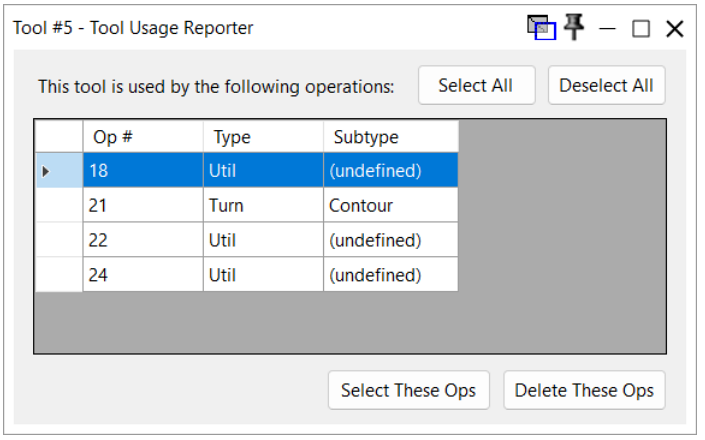Click the window snapshot icon in title bar
The width and height of the screenshot is (705, 440).
[542, 28]
